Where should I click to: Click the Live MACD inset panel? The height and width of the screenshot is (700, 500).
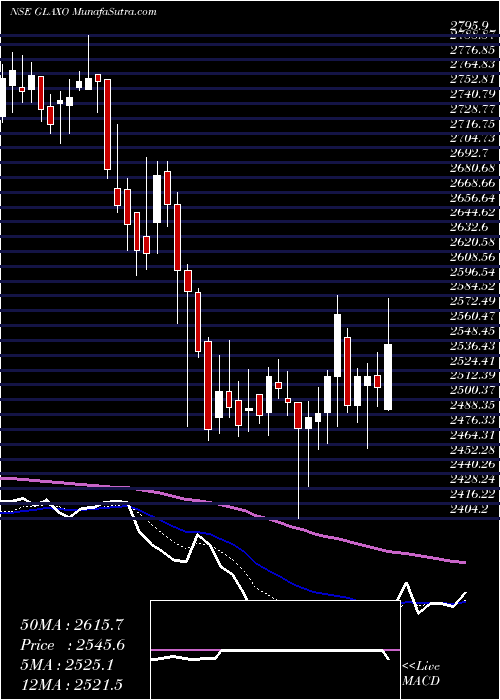(x=275, y=650)
